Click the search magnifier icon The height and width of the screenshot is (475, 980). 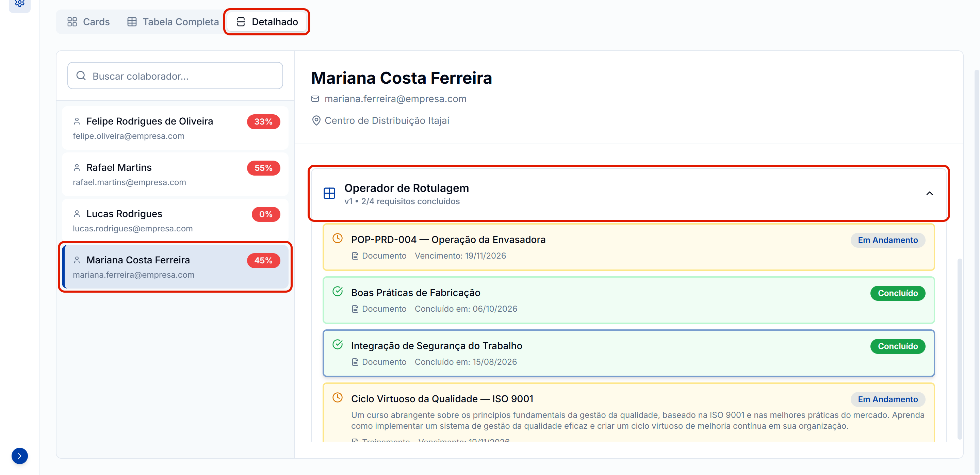(81, 76)
